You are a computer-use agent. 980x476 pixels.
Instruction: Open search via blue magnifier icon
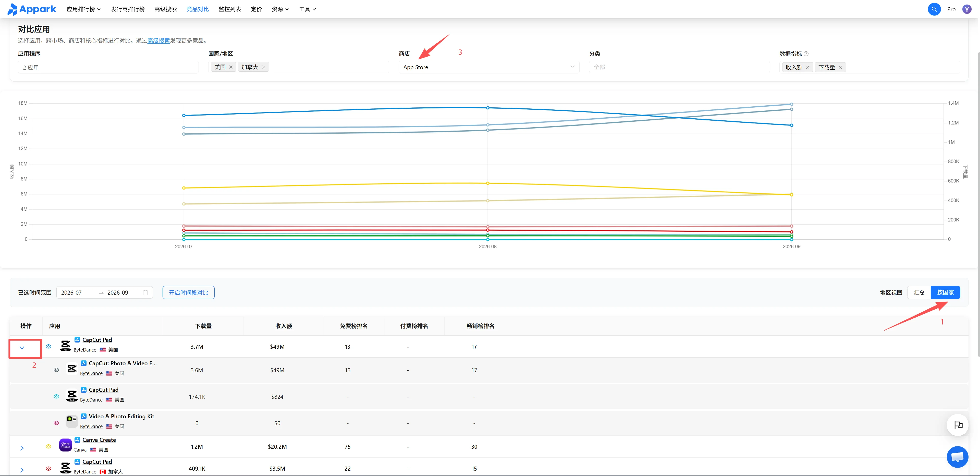934,9
